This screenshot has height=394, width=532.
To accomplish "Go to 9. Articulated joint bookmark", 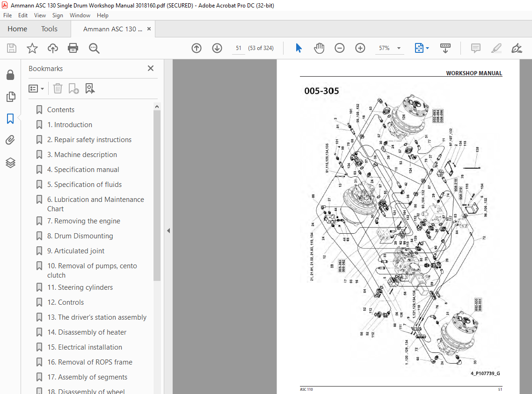I will click(76, 251).
